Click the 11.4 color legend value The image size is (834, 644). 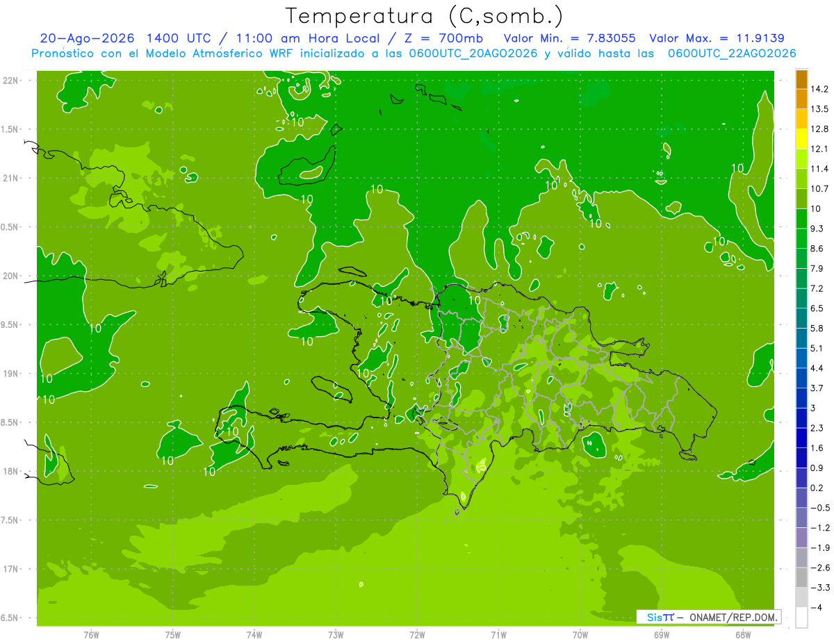click(819, 169)
